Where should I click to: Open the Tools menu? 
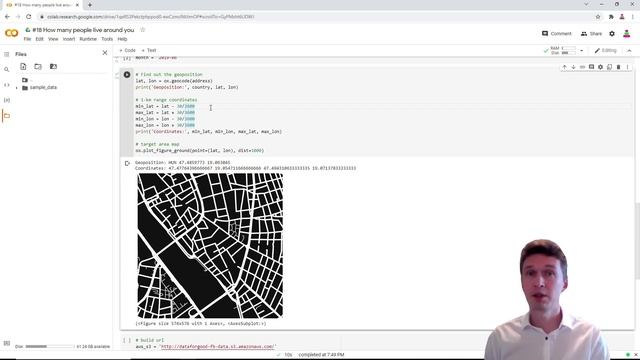107,39
